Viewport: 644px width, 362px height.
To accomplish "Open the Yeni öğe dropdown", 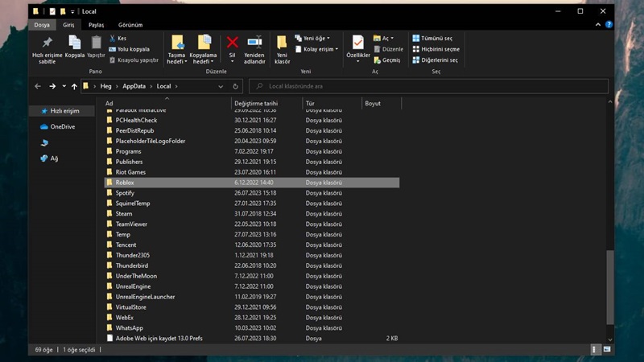I will coord(312,38).
